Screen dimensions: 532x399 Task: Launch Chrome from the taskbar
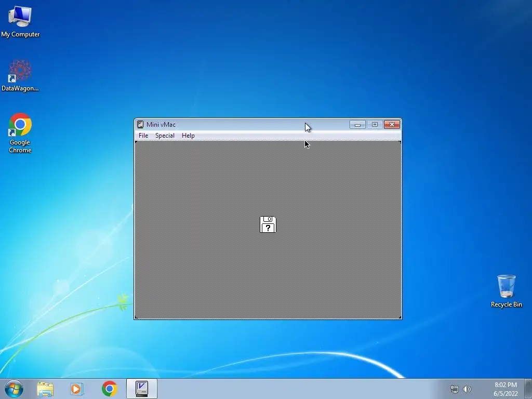(109, 389)
